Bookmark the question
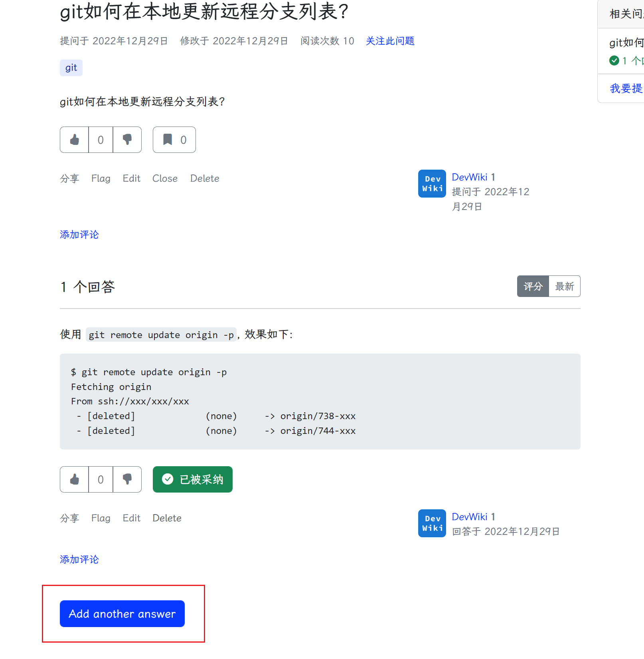The image size is (644, 659). click(x=168, y=140)
